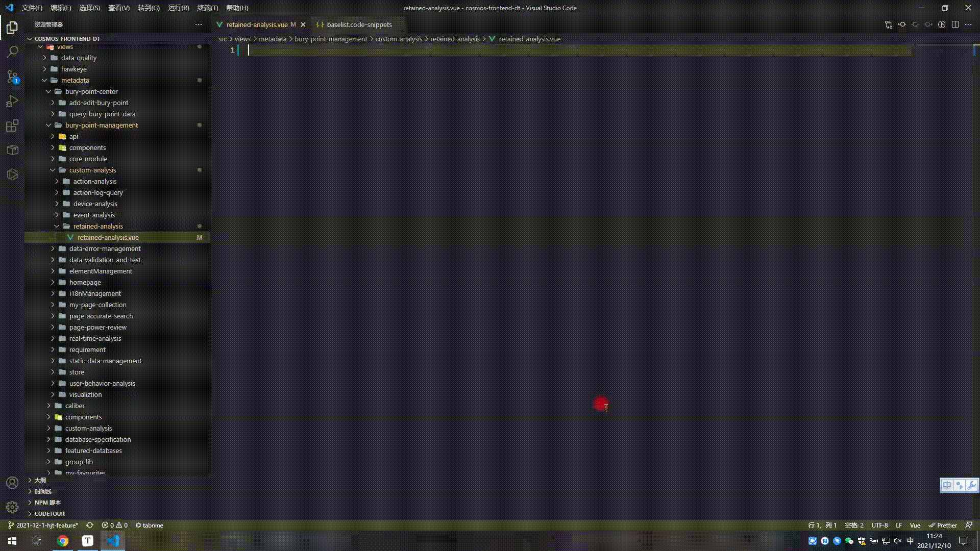The width and height of the screenshot is (980, 551).
Task: Open the Run and Debug view
Action: tap(12, 101)
